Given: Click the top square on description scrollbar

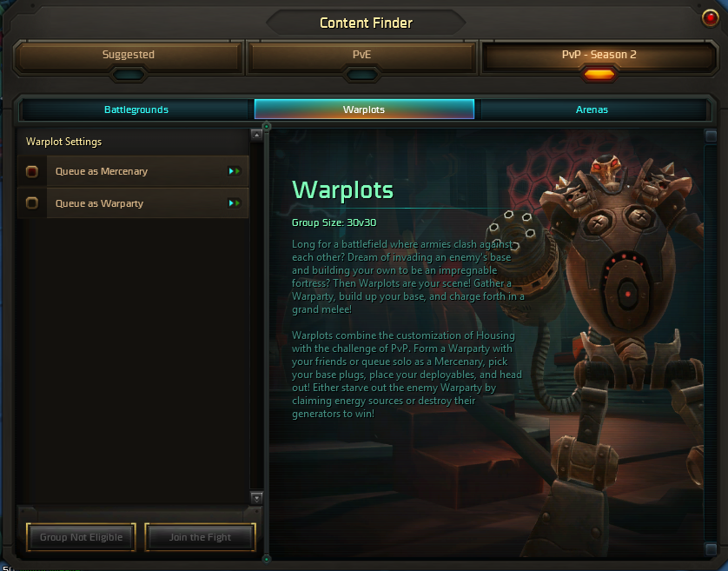Looking at the screenshot, I should click(711, 136).
